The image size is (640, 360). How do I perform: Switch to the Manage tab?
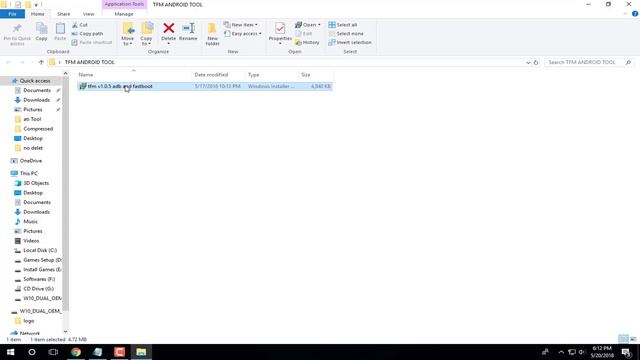point(124,14)
